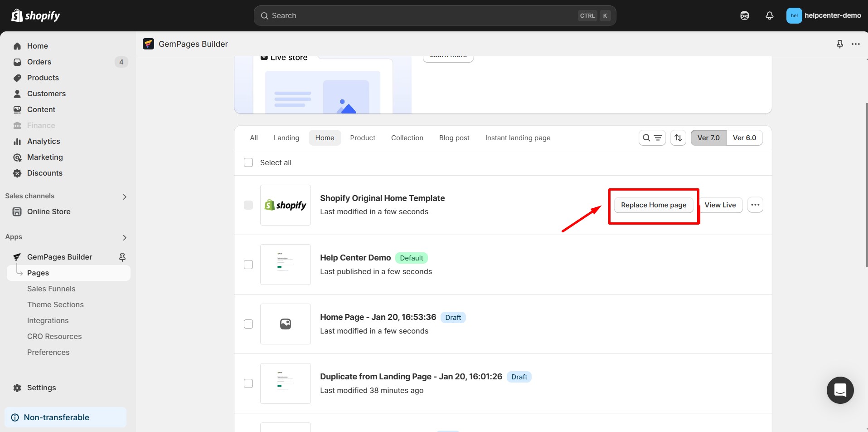Open the filter icon next to page search
Screen dimensions: 868x432
(x=657, y=138)
